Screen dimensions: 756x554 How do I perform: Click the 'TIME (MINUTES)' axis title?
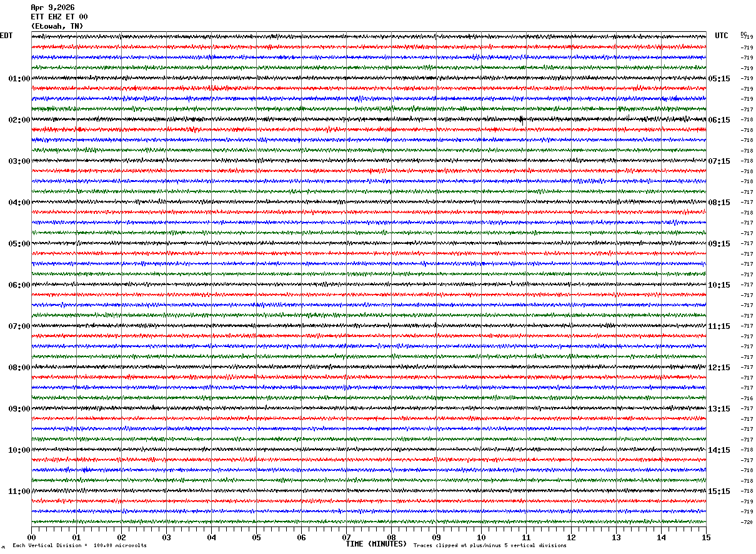(376, 544)
